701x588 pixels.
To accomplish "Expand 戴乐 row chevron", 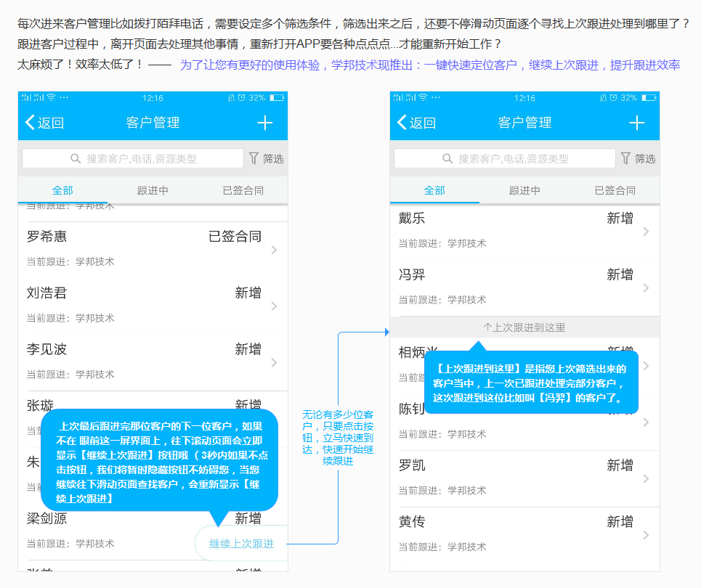I will (646, 232).
